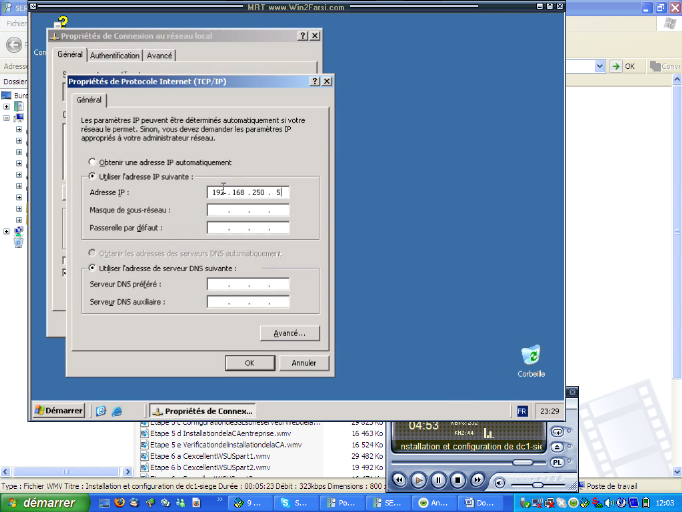Viewport: 682px width, 512px height.
Task: Click the player mute speaker icon
Action: click(x=499, y=483)
